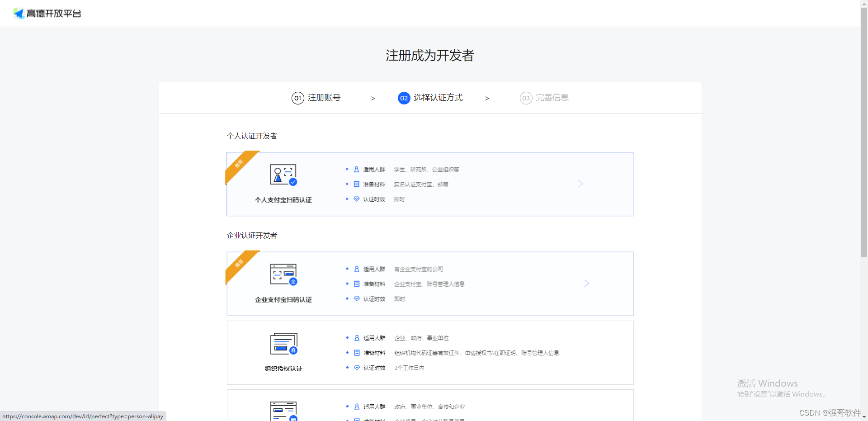Click 适用人群 icon beside 政府、事业单位、高校和企业
Image resolution: width=868 pixels, height=421 pixels.
point(357,407)
